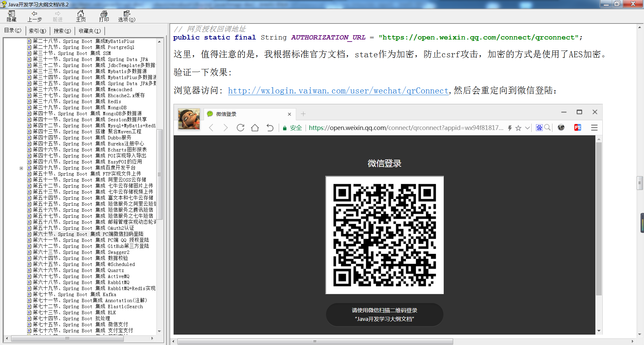Select 第三十六节 集成 Memcached
The width and height of the screenshot is (644, 345).
coord(83,89)
